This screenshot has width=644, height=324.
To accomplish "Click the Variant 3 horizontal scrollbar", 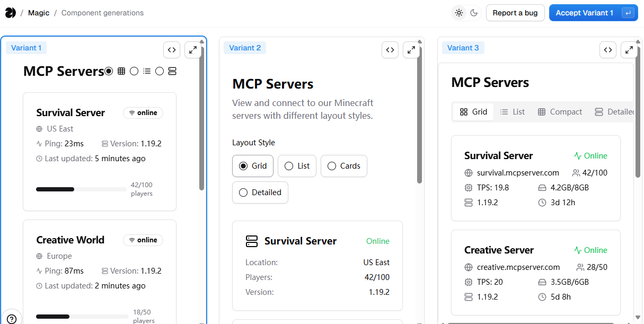I will [x=530, y=322].
